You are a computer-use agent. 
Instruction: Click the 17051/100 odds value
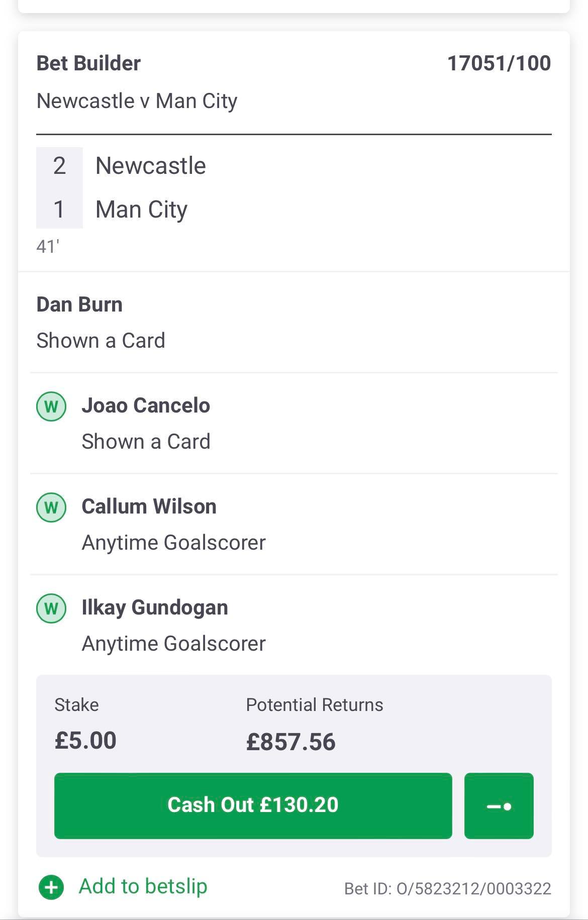[499, 63]
